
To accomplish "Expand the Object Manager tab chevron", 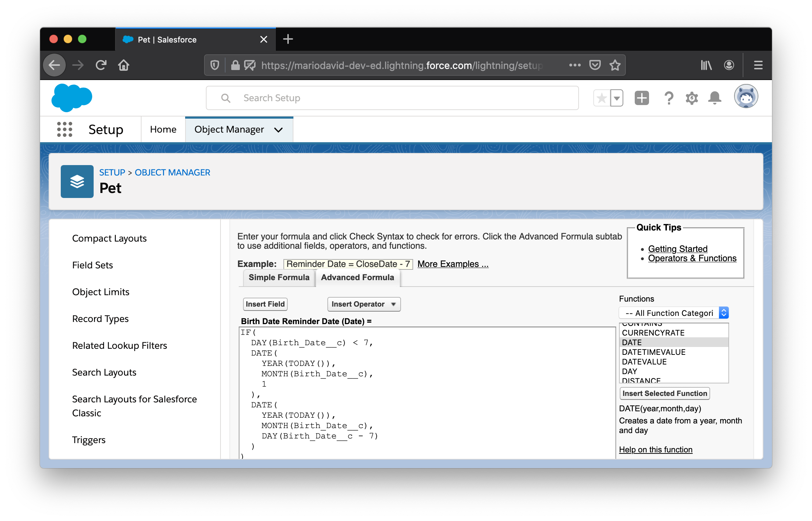I will tap(279, 130).
